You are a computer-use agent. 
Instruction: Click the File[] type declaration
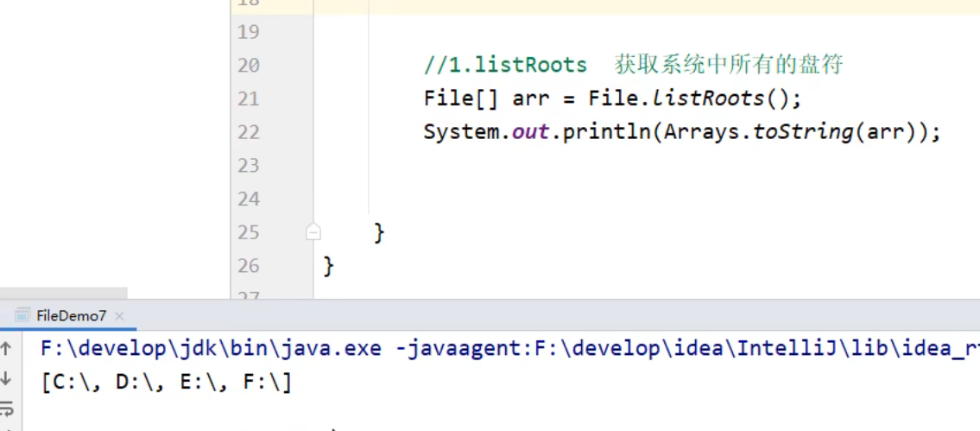pyautogui.click(x=460, y=98)
